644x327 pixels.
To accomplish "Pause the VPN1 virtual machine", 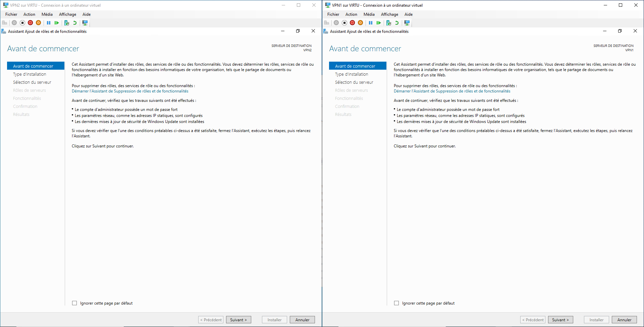I will tap(371, 23).
